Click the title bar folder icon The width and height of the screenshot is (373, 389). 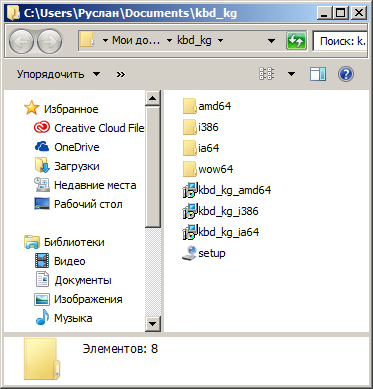[13, 13]
